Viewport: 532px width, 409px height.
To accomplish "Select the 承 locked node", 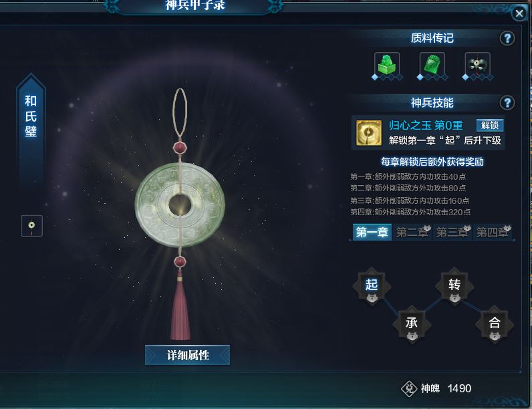I will [412, 325].
